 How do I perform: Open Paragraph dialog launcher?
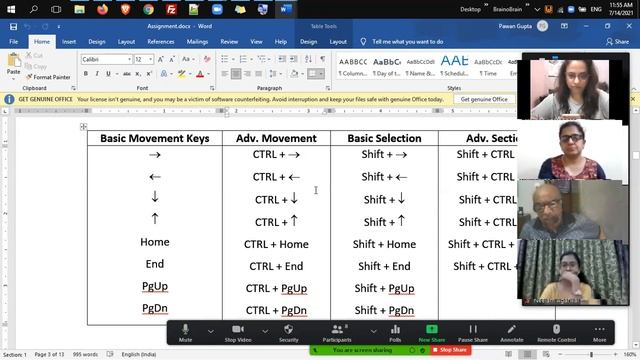328,88
